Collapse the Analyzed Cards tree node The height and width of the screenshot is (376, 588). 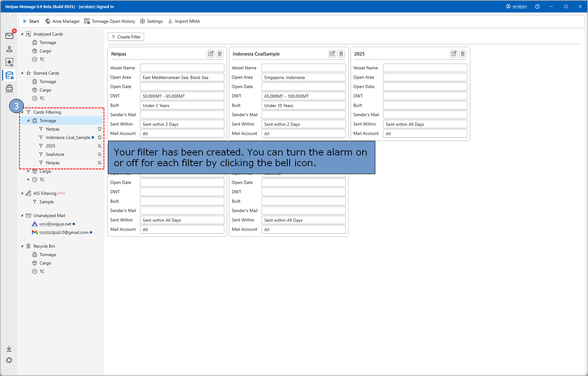(x=22, y=34)
